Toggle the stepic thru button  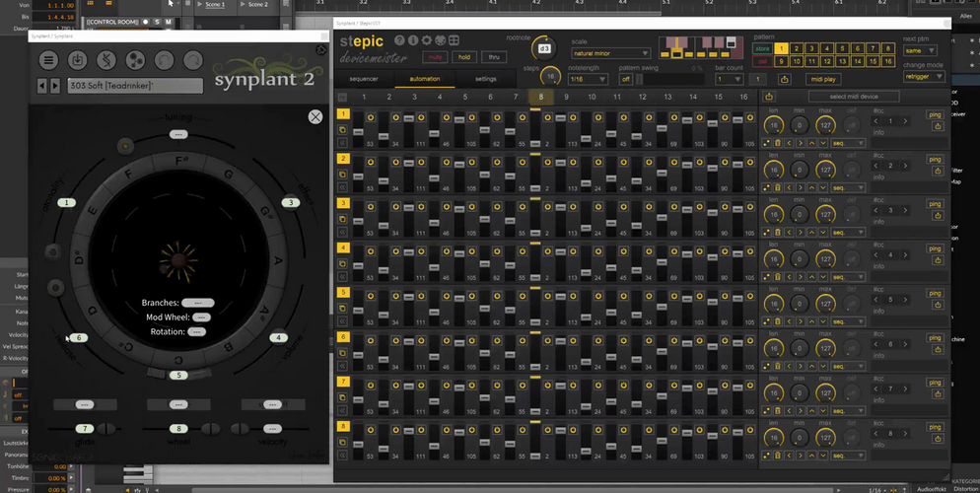[x=494, y=57]
